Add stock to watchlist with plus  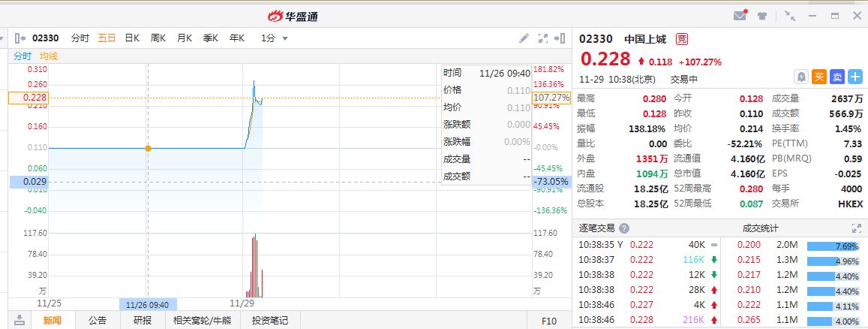point(855,77)
